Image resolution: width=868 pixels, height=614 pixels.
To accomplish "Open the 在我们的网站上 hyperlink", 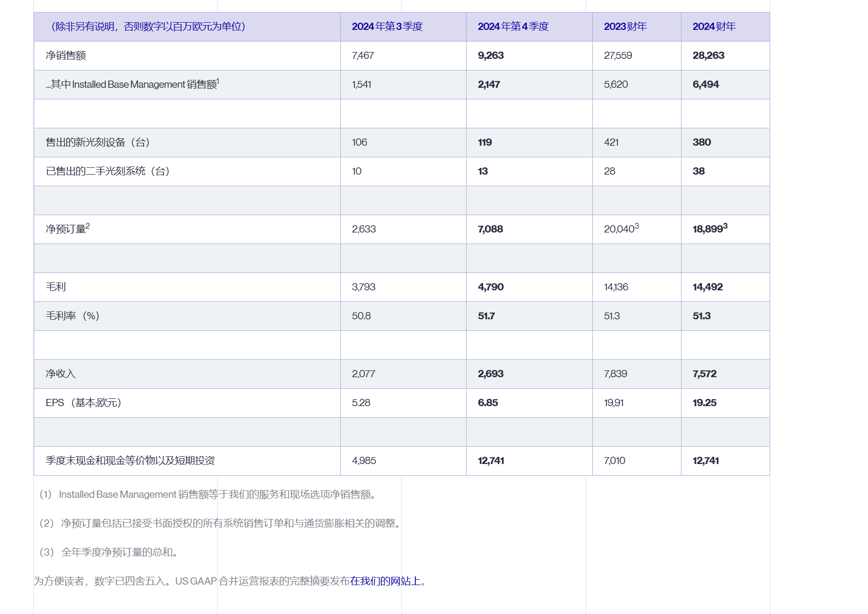I will [x=386, y=581].
